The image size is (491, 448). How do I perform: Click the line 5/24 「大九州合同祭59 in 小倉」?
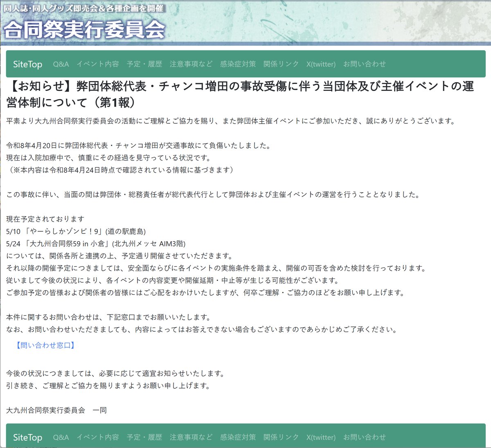96,244
